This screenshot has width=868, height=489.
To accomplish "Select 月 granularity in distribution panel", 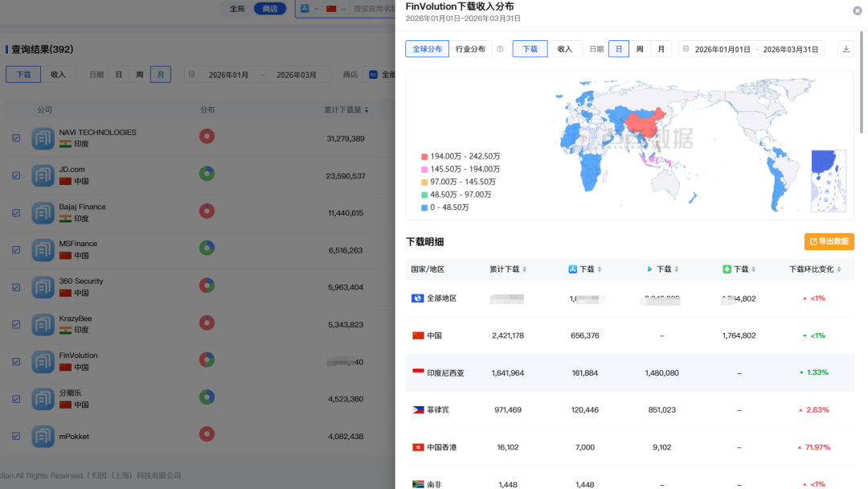I will pyautogui.click(x=661, y=49).
